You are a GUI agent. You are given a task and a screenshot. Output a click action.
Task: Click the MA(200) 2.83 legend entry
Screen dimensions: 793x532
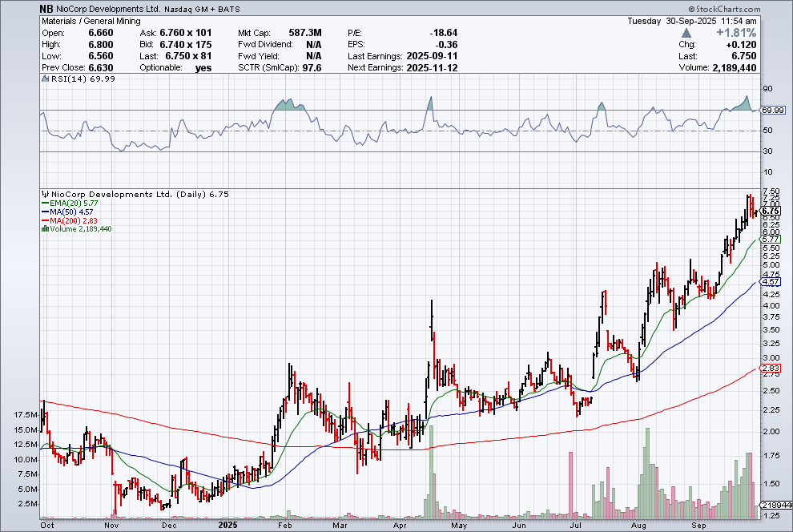click(70, 220)
